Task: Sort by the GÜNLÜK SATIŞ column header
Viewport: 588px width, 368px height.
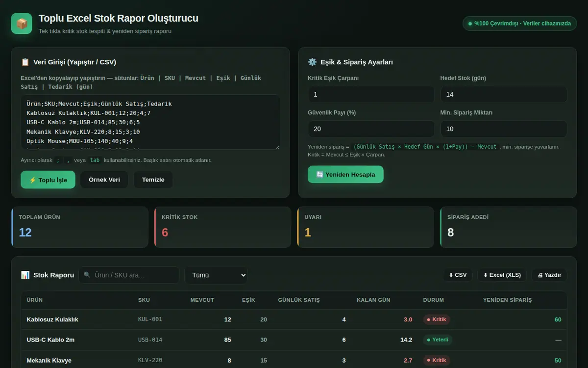Action: click(299, 300)
